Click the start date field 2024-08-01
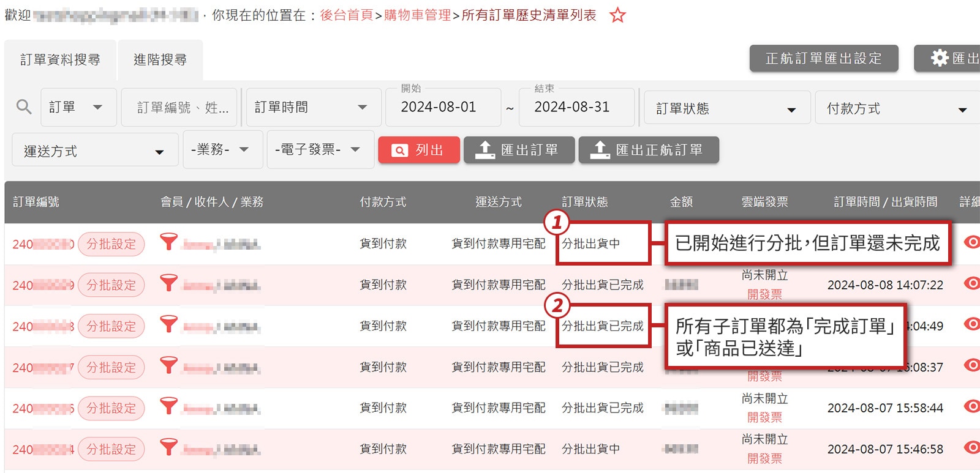980x473 pixels. [442, 107]
